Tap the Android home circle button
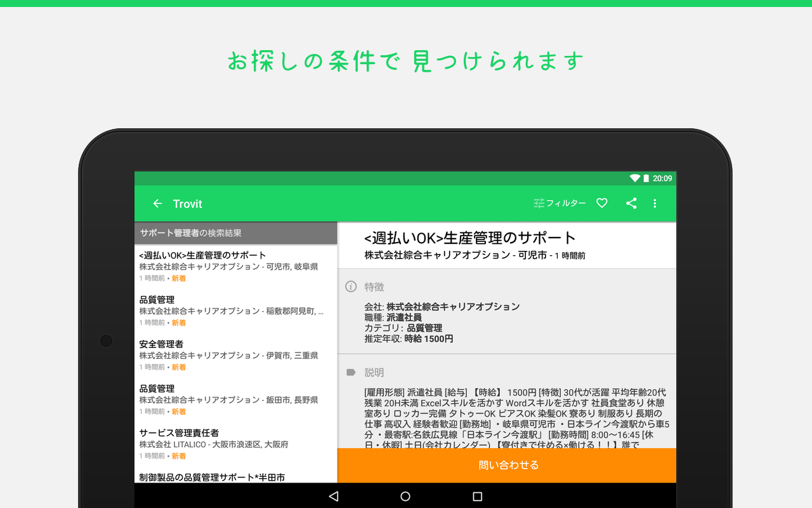Viewport: 812px width, 508px height. click(x=405, y=497)
